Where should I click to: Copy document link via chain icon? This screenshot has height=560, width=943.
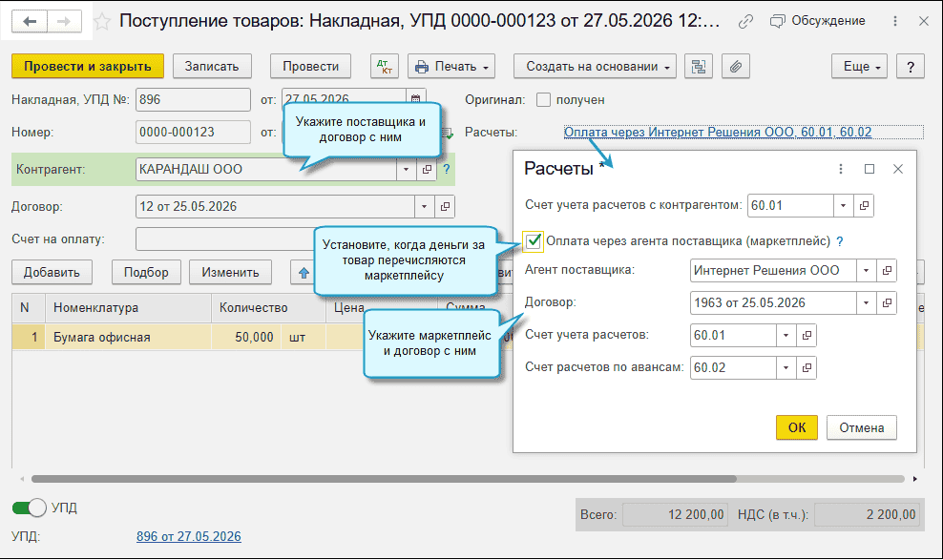745,22
